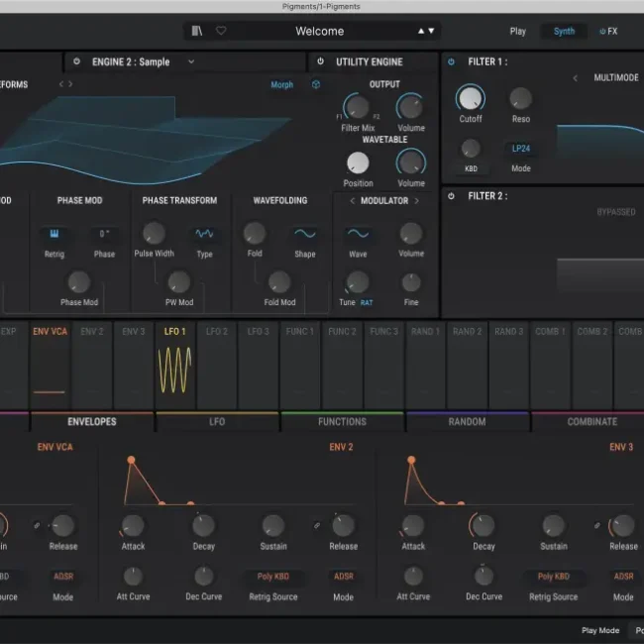
Task: Click the Play Mode button
Action: tap(599, 630)
